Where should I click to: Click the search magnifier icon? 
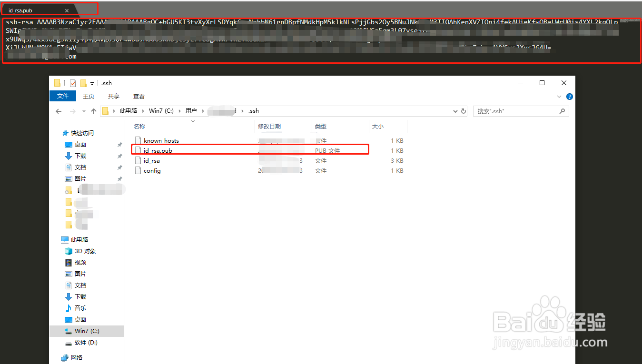click(563, 111)
